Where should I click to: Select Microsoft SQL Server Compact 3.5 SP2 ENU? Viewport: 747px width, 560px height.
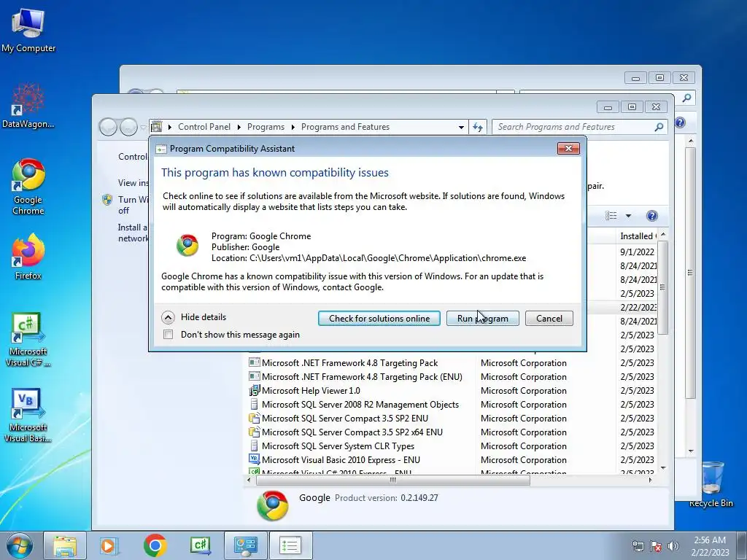point(345,418)
